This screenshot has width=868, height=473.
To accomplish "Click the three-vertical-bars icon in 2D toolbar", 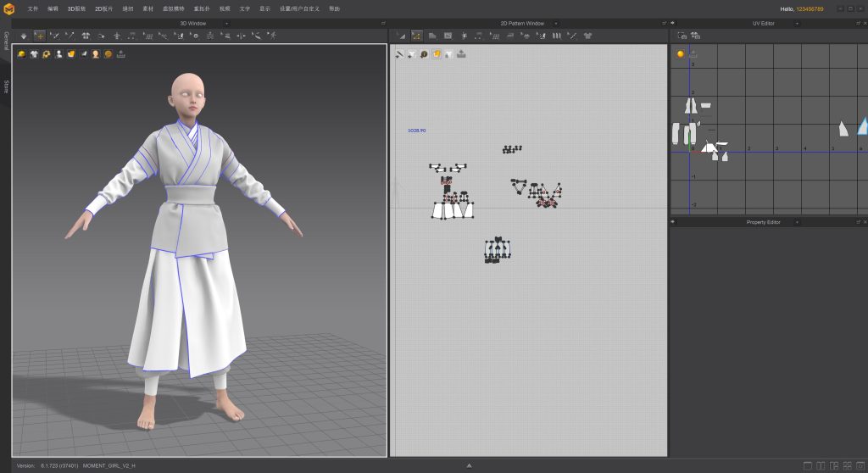I will coord(556,36).
